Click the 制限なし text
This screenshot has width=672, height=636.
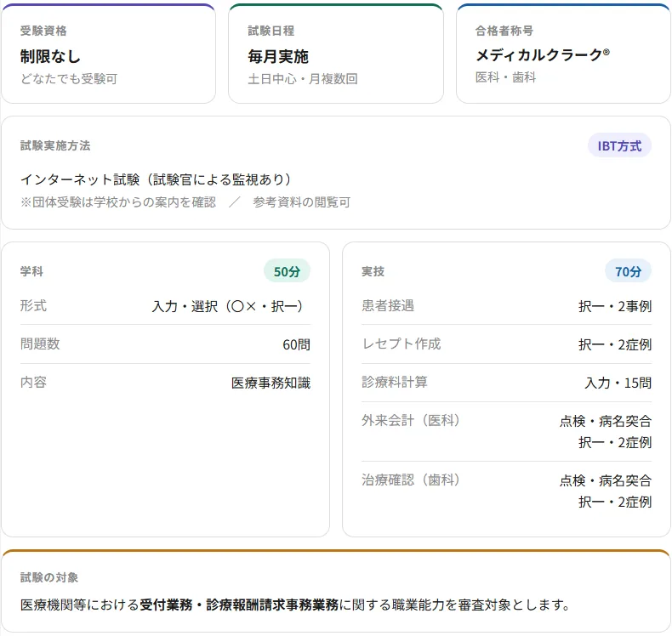[x=50, y=56]
